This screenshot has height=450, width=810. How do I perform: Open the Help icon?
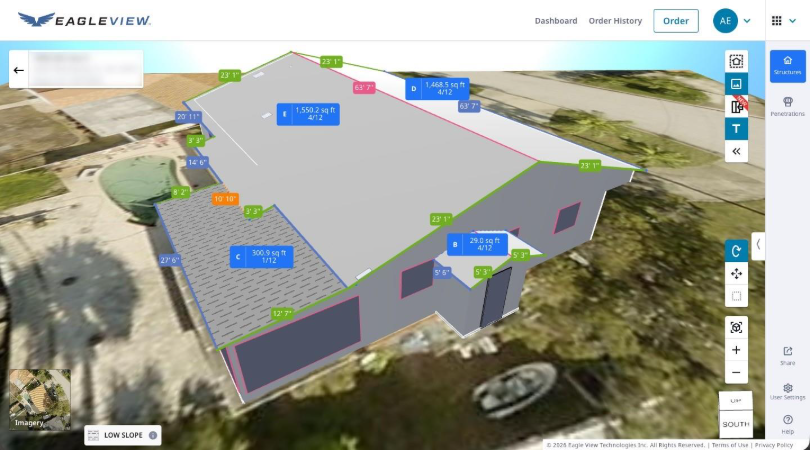788,423
